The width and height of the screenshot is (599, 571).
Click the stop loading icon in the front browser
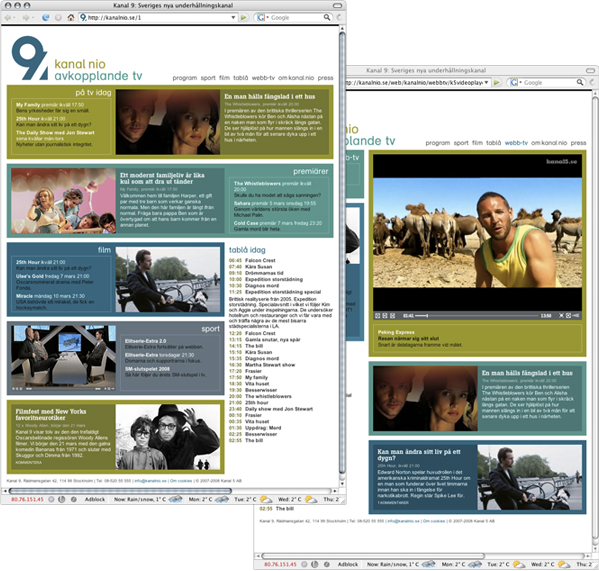pyautogui.click(x=58, y=18)
